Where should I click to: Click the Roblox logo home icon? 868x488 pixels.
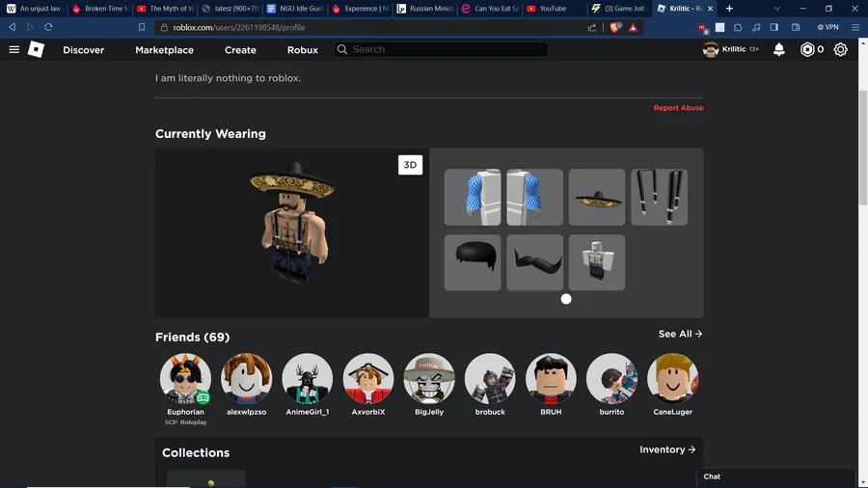36,50
